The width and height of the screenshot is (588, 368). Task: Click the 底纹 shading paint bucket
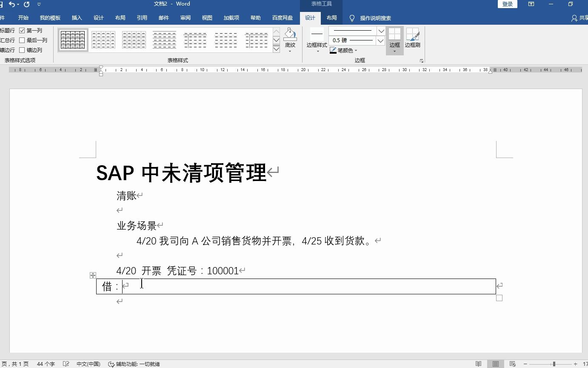(290, 35)
